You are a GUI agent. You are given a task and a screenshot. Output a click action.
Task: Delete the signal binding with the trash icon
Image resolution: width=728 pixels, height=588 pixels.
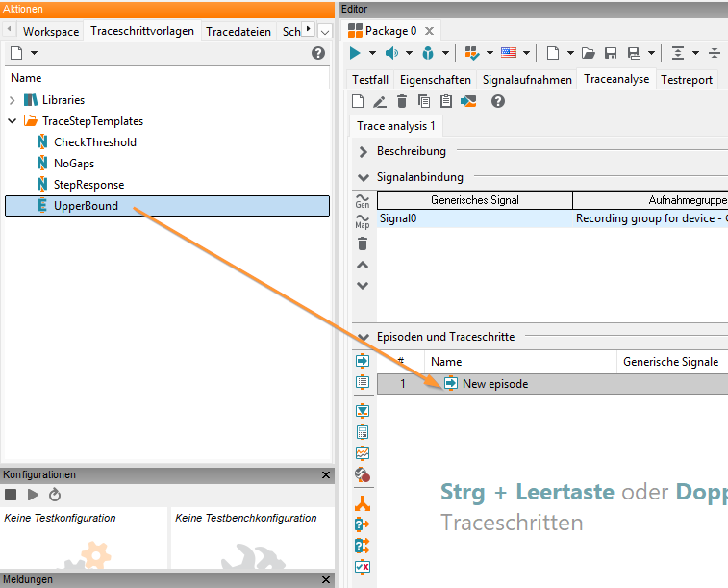tap(363, 243)
